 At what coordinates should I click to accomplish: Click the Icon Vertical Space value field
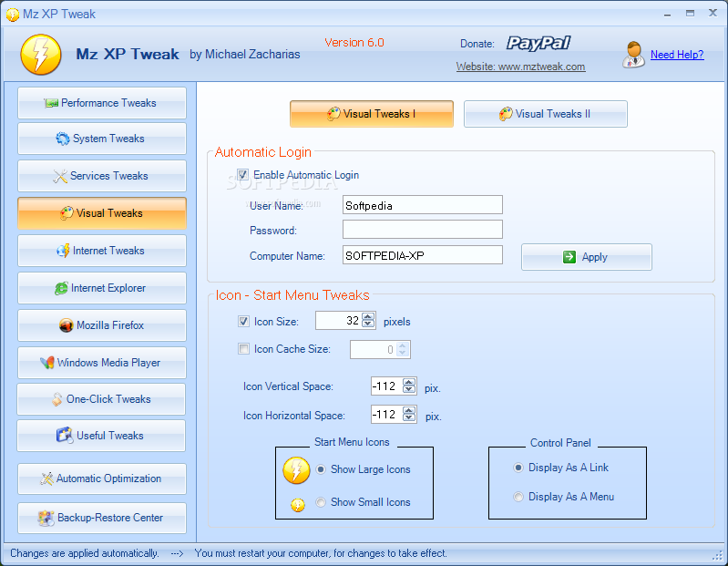pyautogui.click(x=387, y=386)
